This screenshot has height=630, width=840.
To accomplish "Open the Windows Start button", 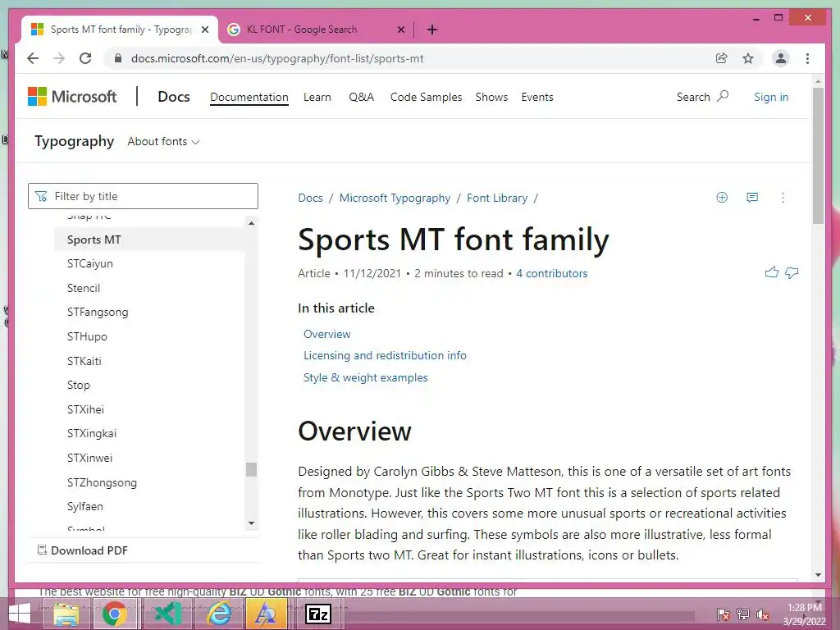I will 20,614.
